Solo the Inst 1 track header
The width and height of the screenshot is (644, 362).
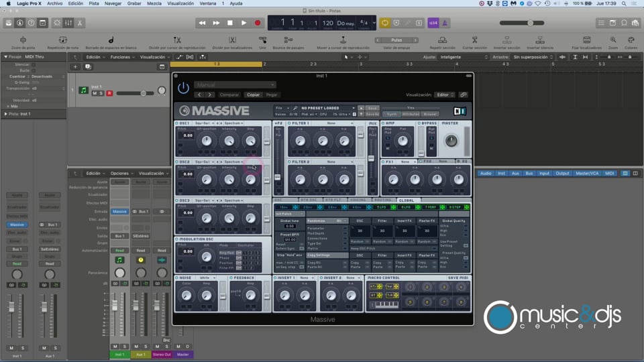point(101,94)
